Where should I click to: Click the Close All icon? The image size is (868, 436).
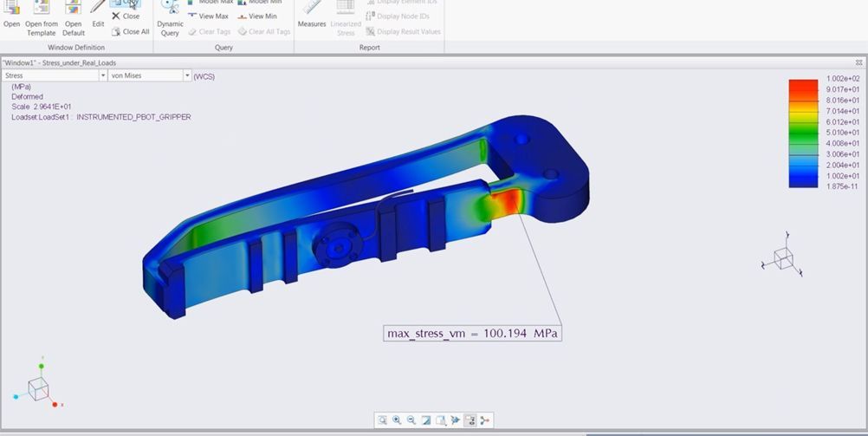(x=116, y=31)
